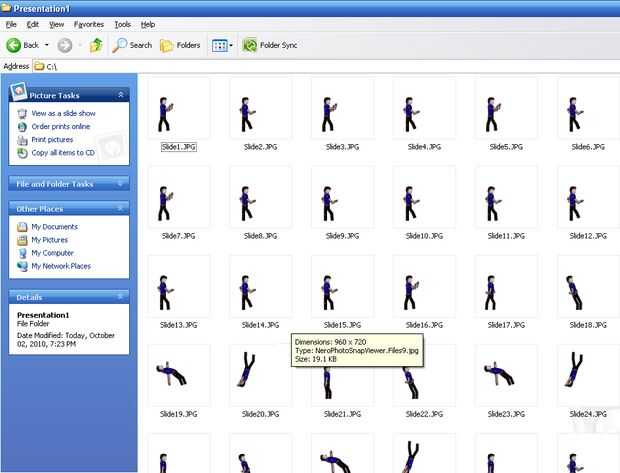This screenshot has height=473, width=620.
Task: Click the My Computer icon
Action: 22,253
